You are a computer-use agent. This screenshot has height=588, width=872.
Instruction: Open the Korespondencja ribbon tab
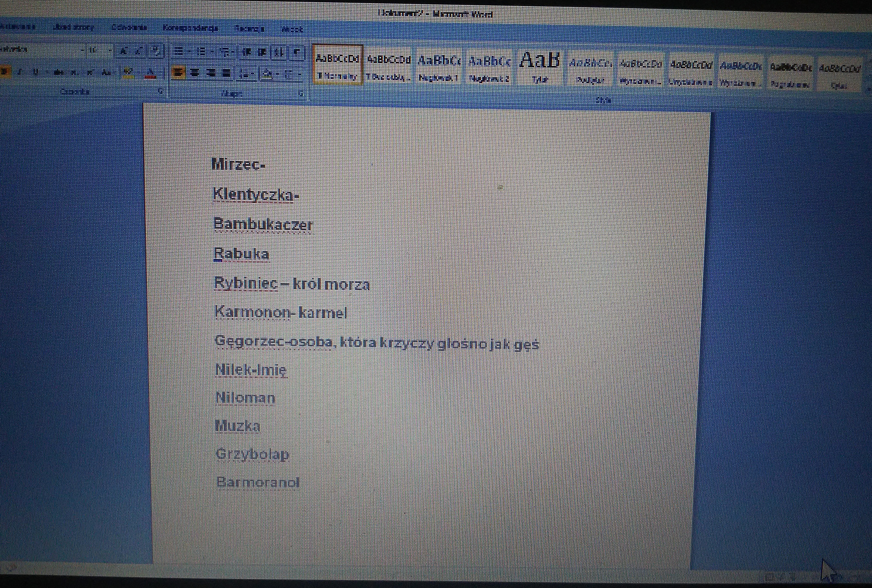[x=190, y=27]
